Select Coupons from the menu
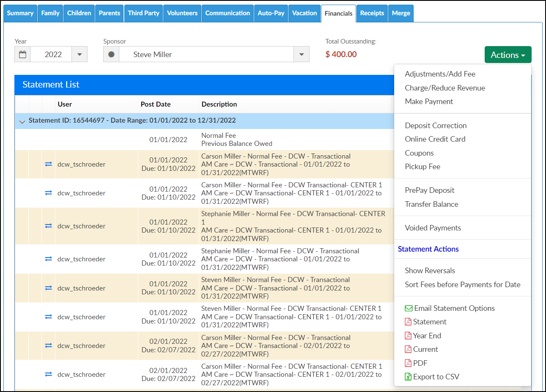The image size is (546, 392). point(419,153)
